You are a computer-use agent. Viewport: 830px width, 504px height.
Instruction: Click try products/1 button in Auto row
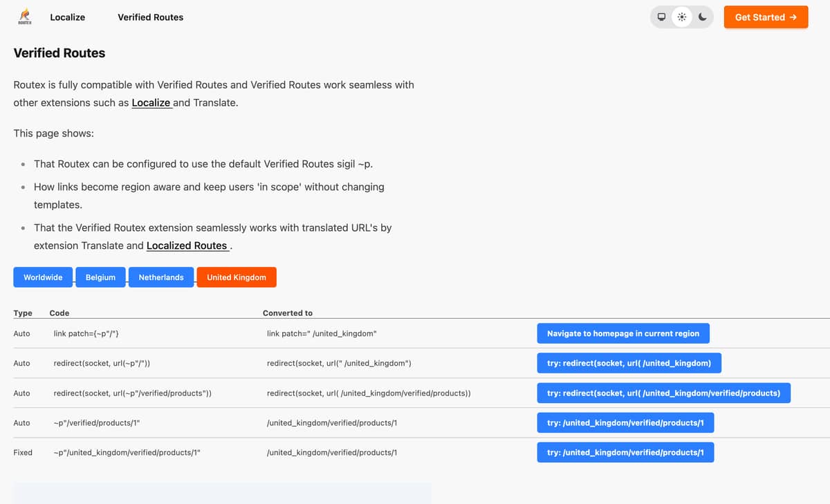pyautogui.click(x=625, y=422)
